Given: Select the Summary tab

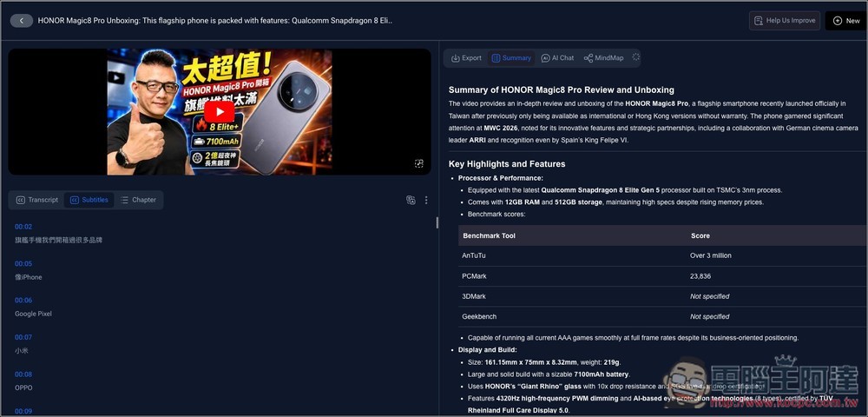Looking at the screenshot, I should click(511, 57).
